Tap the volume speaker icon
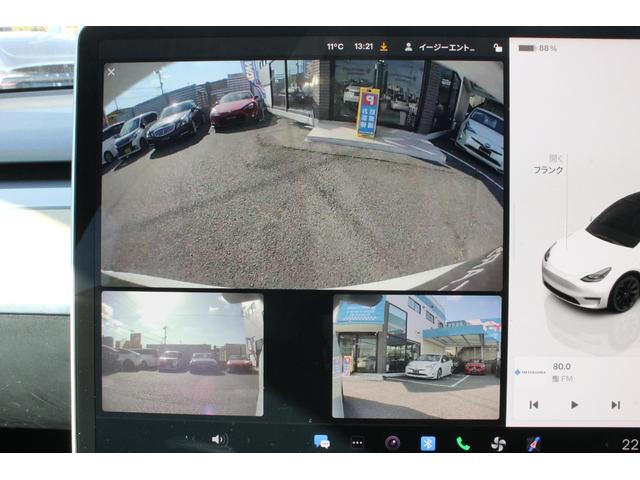The height and width of the screenshot is (480, 640). coord(218,440)
